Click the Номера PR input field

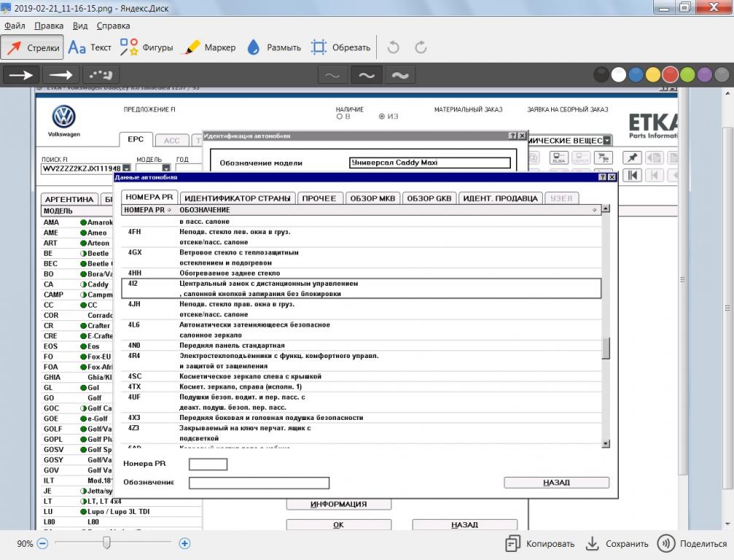[208, 464]
